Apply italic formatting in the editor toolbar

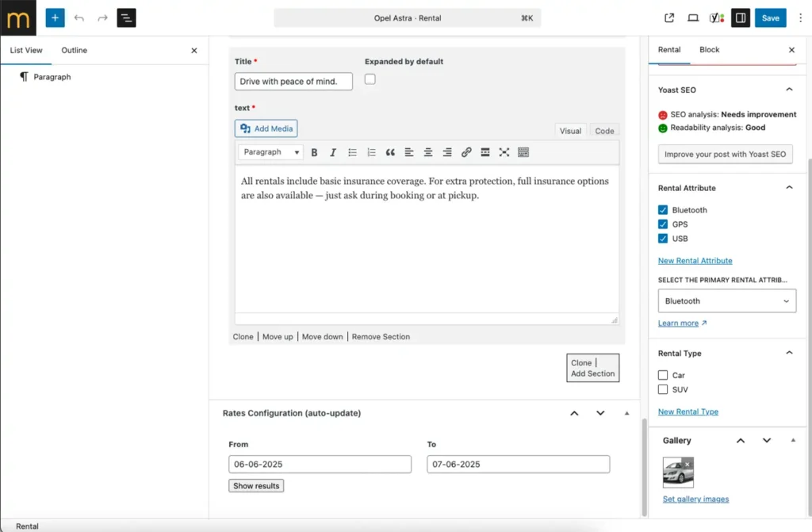pyautogui.click(x=333, y=152)
